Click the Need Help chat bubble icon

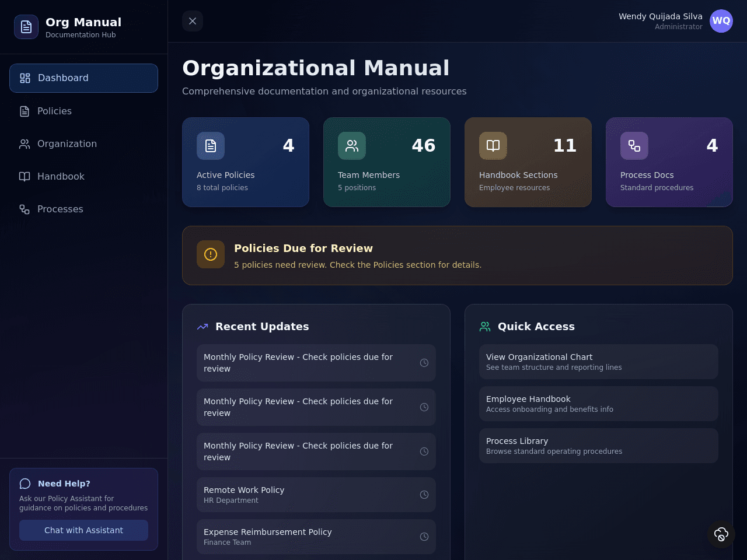(25, 484)
